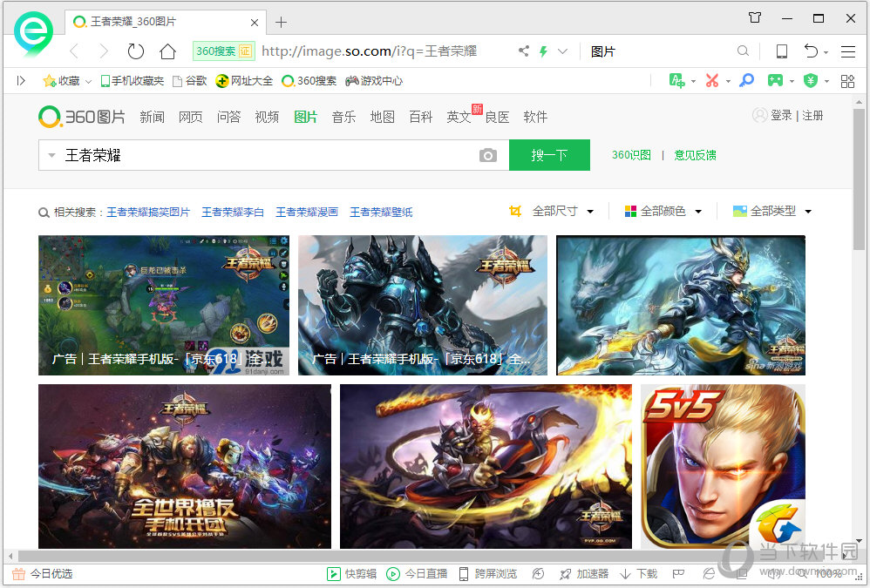Launch mobile phone view icon
The width and height of the screenshot is (870, 588).
pos(782,51)
